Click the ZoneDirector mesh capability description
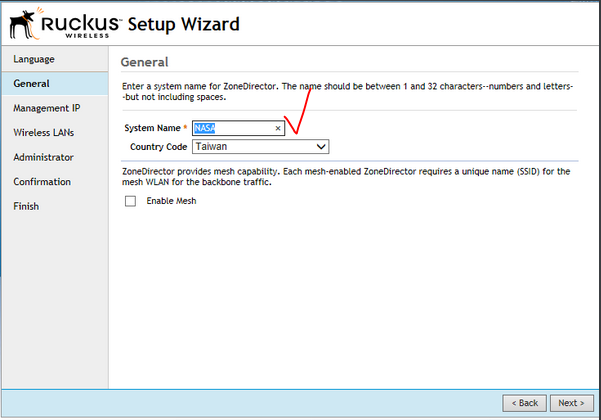Viewport: 601px width, 420px height. coord(346,177)
